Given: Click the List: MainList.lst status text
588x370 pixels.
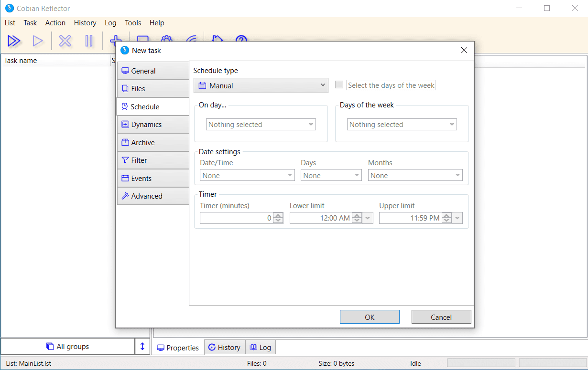Looking at the screenshot, I should click(x=29, y=363).
